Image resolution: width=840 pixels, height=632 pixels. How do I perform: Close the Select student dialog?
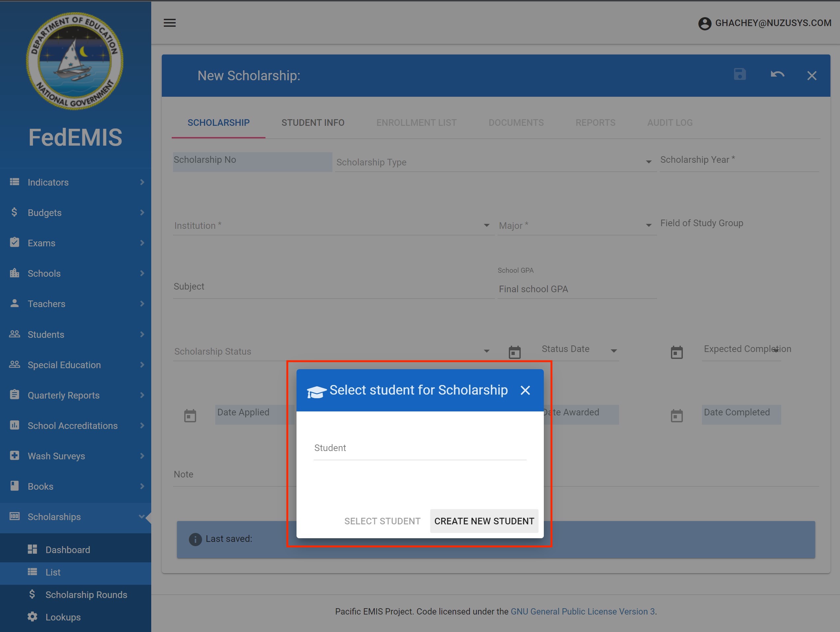tap(525, 390)
